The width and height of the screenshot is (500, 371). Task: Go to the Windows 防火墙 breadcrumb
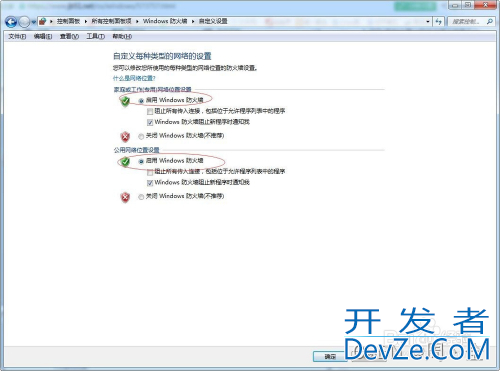165,21
